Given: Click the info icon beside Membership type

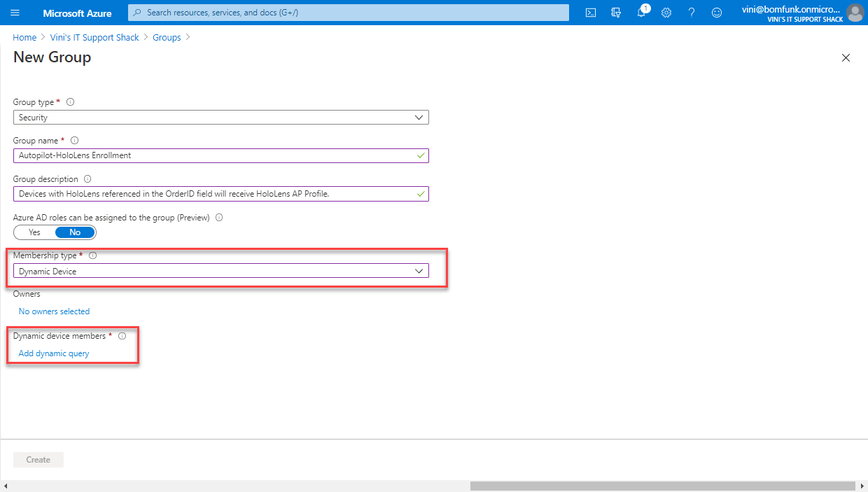Looking at the screenshot, I should (92, 255).
